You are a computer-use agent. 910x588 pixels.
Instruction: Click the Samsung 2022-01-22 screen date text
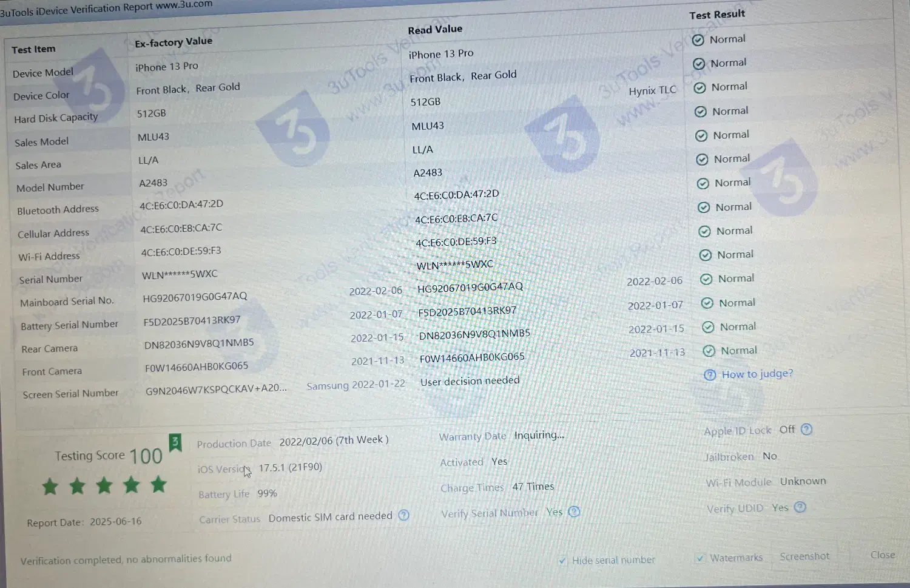[356, 385]
